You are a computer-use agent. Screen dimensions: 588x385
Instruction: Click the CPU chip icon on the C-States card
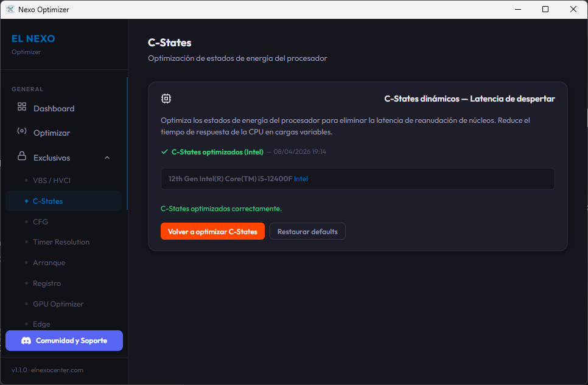[166, 98]
